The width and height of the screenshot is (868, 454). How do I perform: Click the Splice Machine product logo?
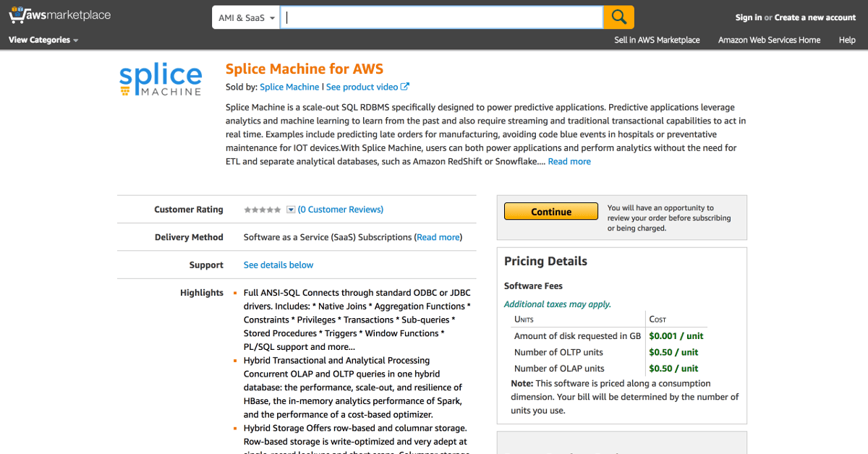[161, 80]
